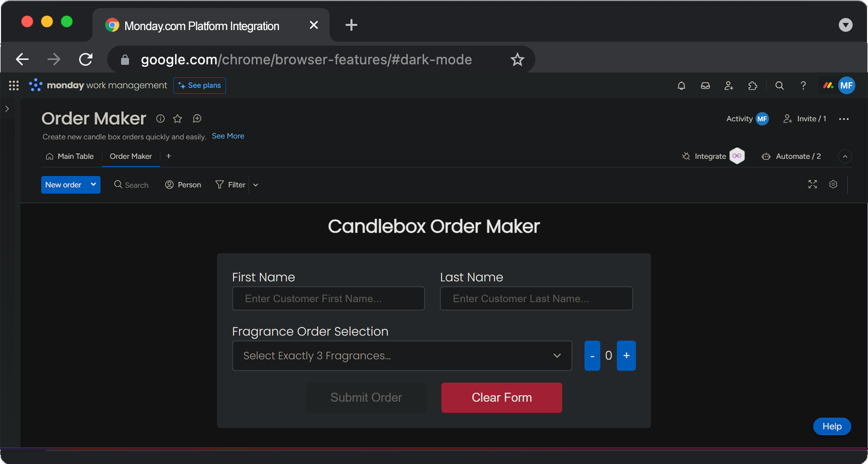Open the Activity log
This screenshot has height=464, width=868.
[747, 119]
